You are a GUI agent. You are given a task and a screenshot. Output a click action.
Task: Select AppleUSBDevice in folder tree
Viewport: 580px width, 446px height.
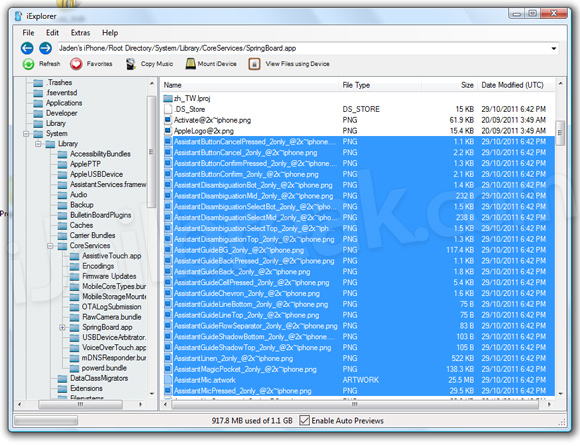tap(97, 175)
